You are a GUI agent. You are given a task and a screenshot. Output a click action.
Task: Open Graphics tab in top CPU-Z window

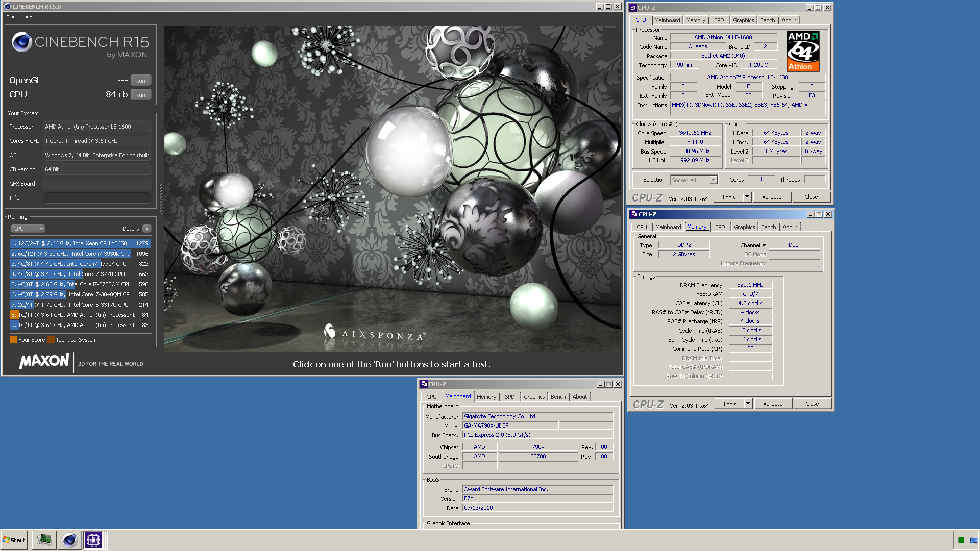pos(743,20)
